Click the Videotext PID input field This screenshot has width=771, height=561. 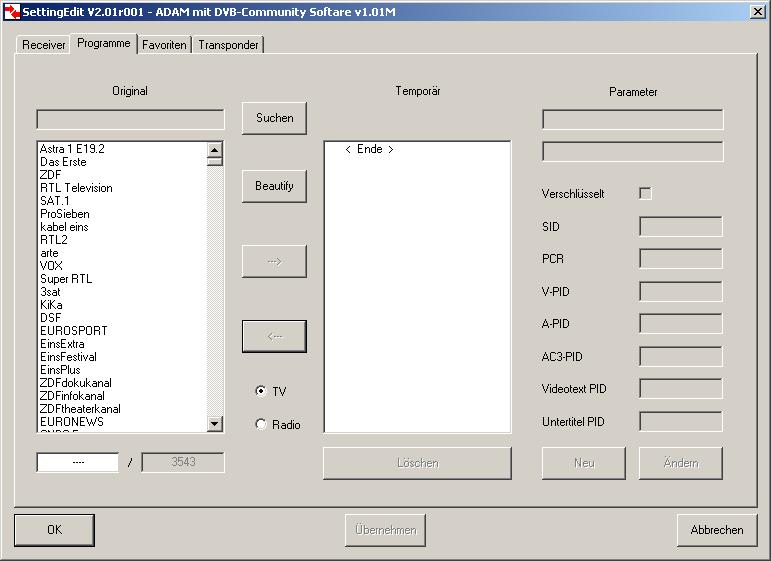681,388
